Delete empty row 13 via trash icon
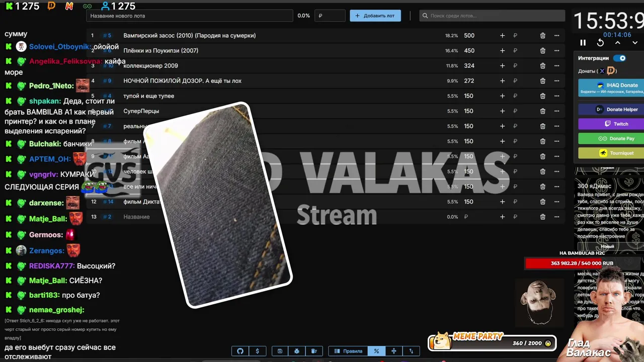This screenshot has width=644, height=362. [542, 217]
